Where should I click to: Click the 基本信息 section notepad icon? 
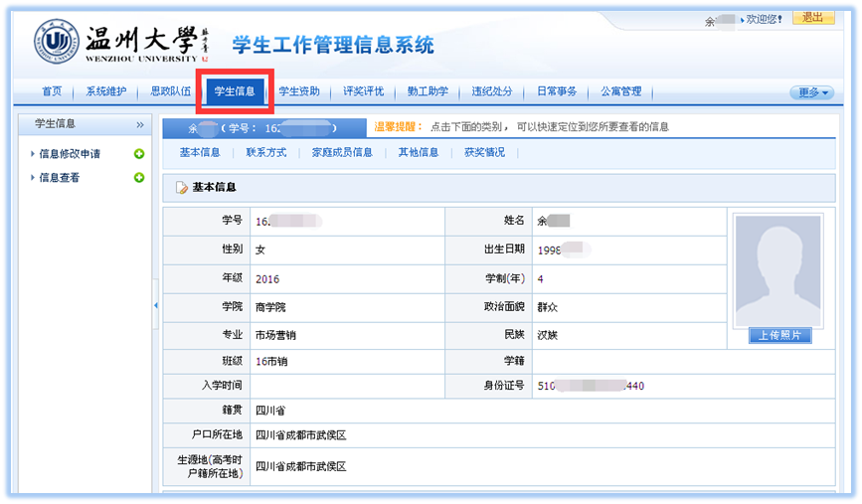click(x=181, y=187)
